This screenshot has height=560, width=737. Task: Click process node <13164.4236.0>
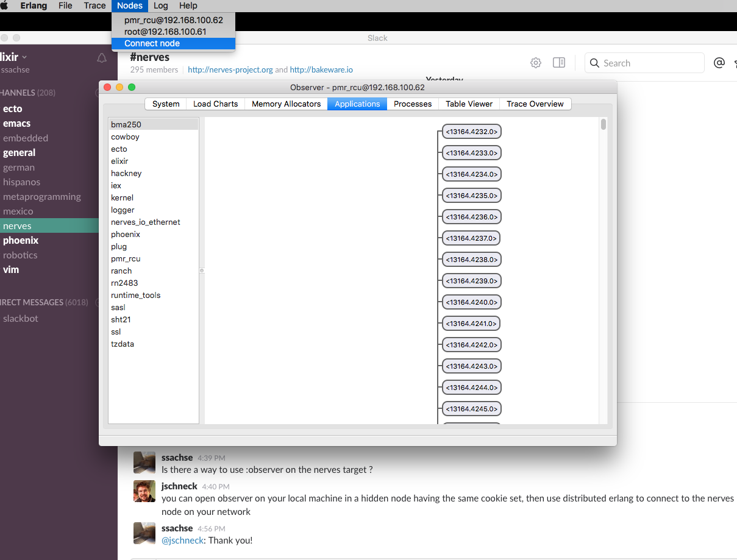(x=472, y=217)
